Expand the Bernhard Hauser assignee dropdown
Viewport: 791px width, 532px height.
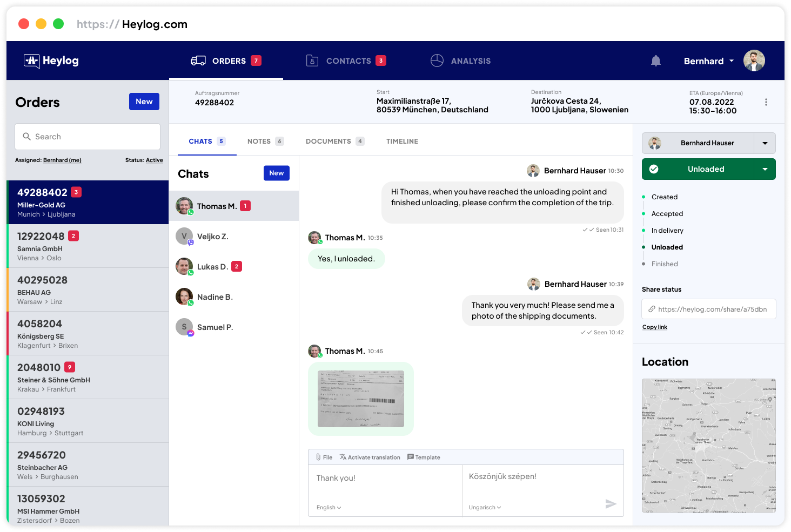pyautogui.click(x=765, y=143)
